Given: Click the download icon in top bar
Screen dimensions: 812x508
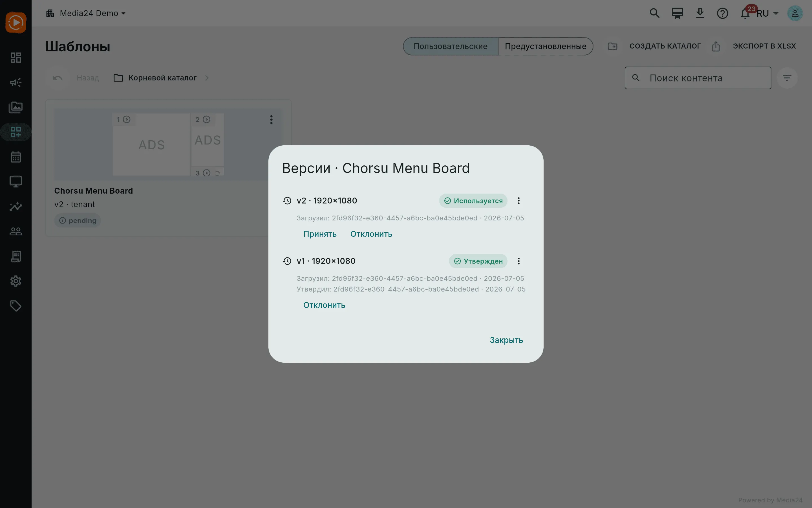Looking at the screenshot, I should tap(700, 13).
